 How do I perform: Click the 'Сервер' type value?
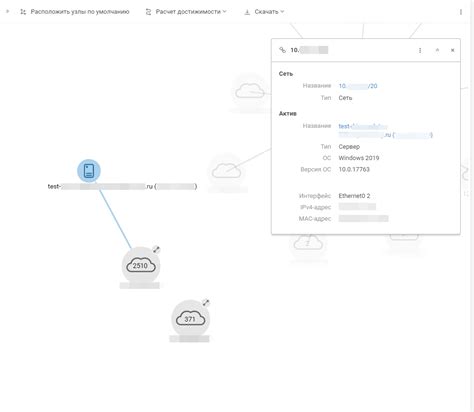point(349,147)
